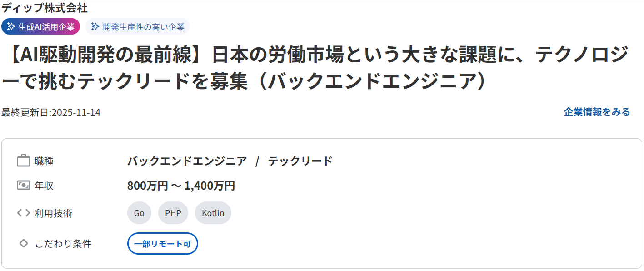
Task: Click the ディップ株式会社 company name
Action: point(45,8)
